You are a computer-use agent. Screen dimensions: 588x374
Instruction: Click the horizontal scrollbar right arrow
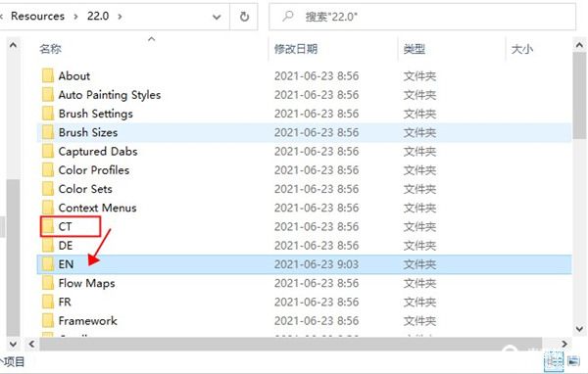pos(564,344)
